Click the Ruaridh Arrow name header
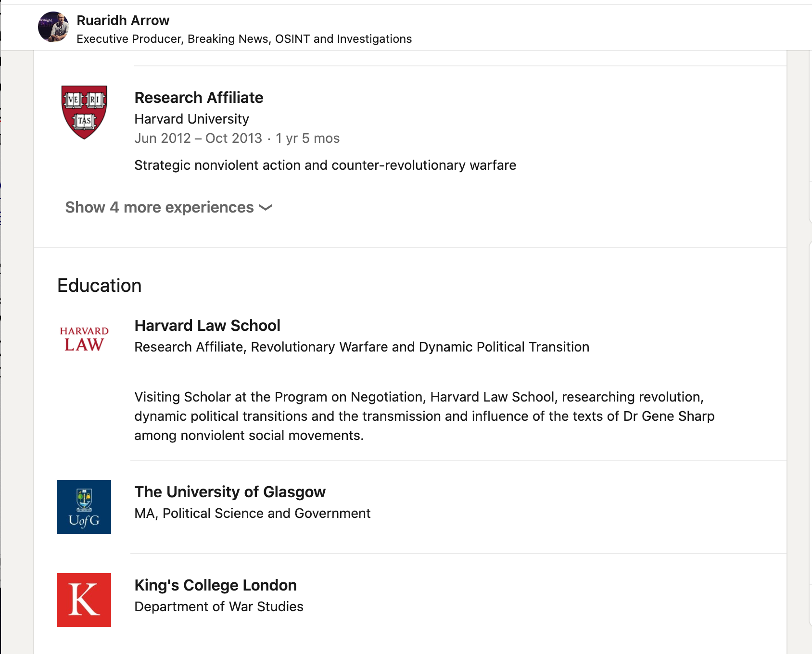The image size is (812, 654). point(123,20)
